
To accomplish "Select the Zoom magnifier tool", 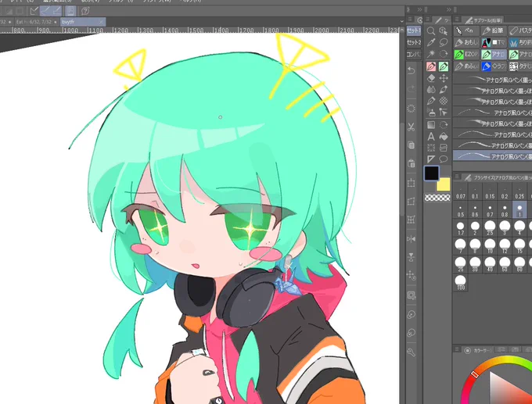I will 431,31.
